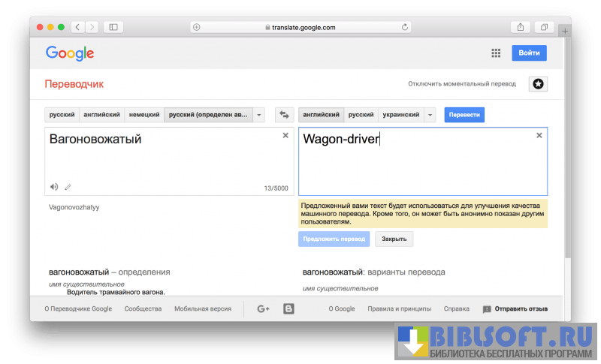Select русский as source language
The height and width of the screenshot is (364, 601).
click(62, 115)
